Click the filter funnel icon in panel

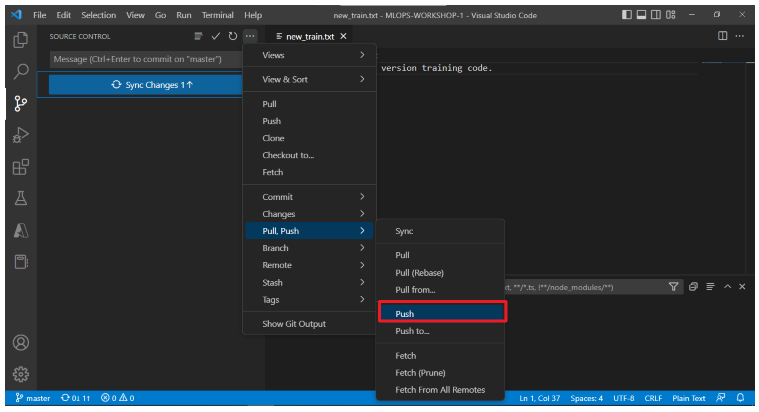(673, 287)
